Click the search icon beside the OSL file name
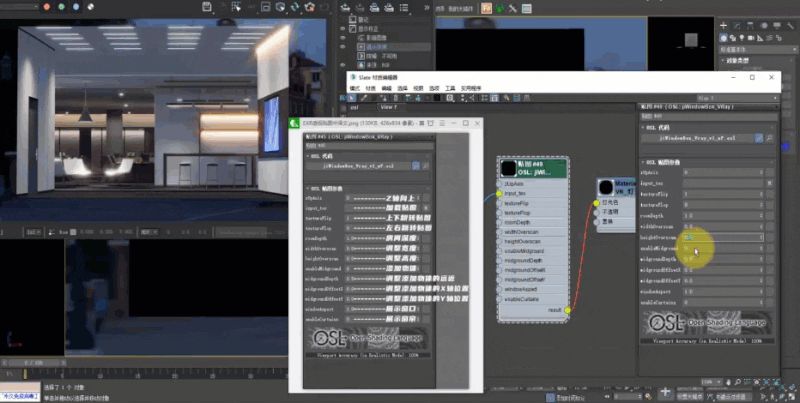The image size is (800, 403). coord(769,138)
